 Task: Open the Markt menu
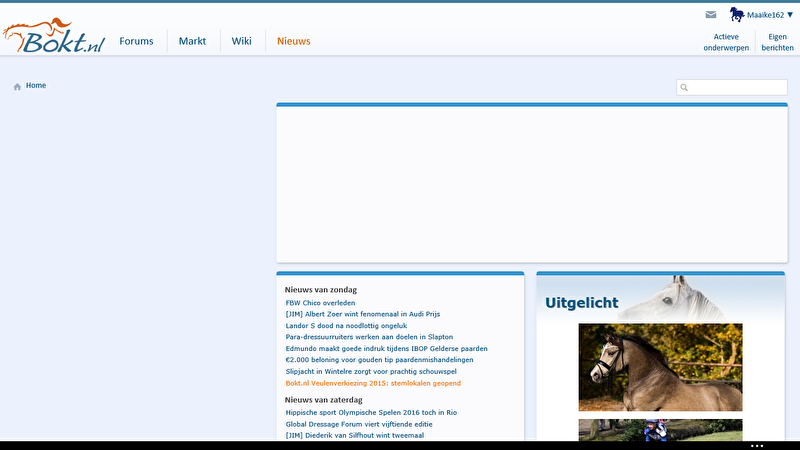tap(192, 41)
